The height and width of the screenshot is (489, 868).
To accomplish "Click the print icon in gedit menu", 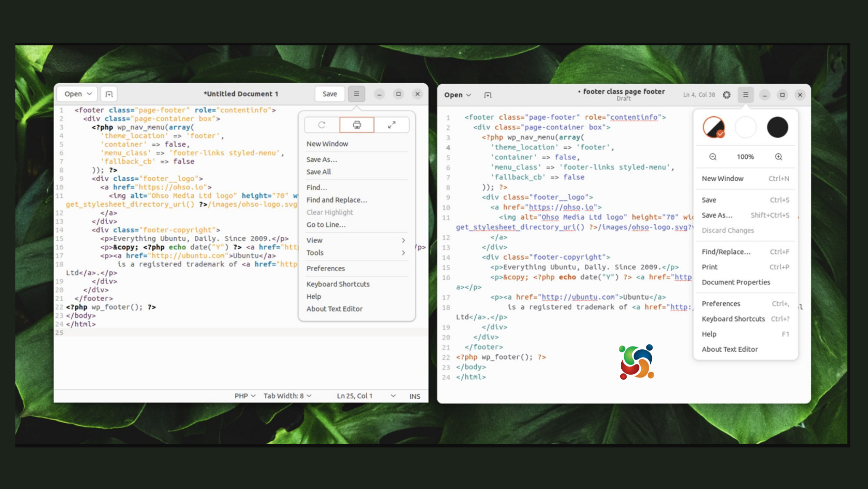I will [357, 125].
